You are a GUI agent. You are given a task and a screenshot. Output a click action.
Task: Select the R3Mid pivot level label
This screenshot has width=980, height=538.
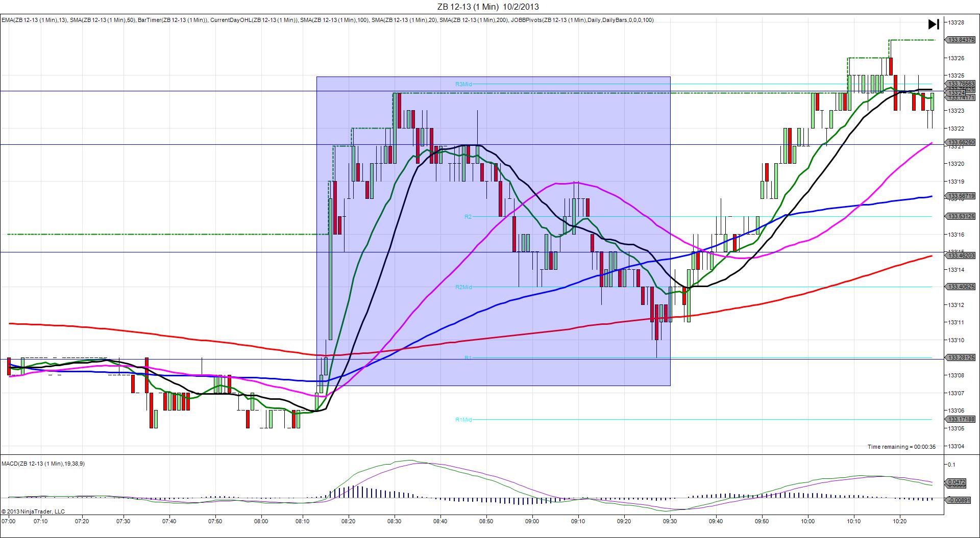click(x=463, y=84)
